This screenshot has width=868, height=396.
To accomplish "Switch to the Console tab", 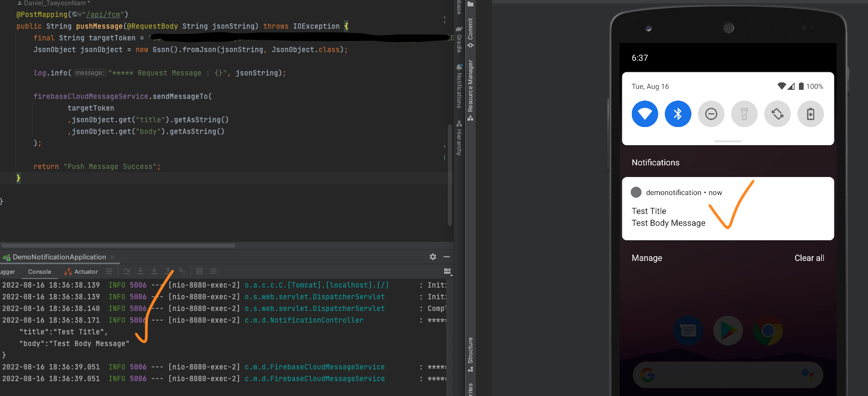I will (39, 272).
